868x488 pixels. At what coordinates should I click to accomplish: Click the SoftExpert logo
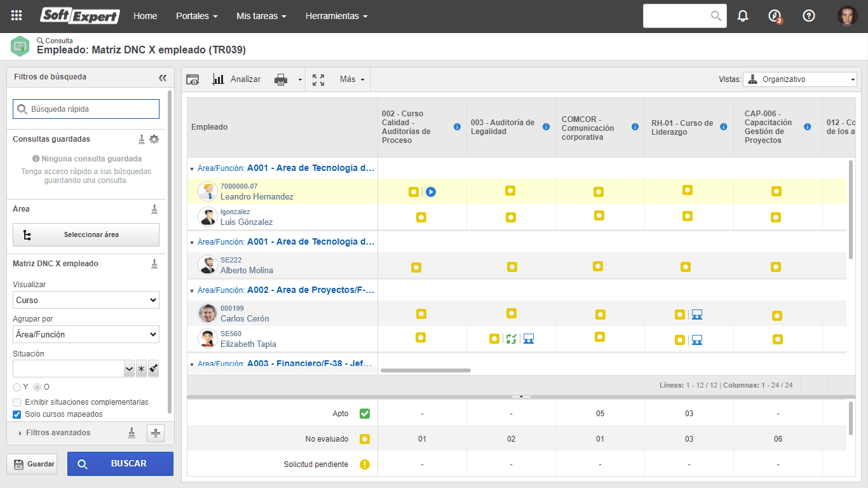[80, 16]
